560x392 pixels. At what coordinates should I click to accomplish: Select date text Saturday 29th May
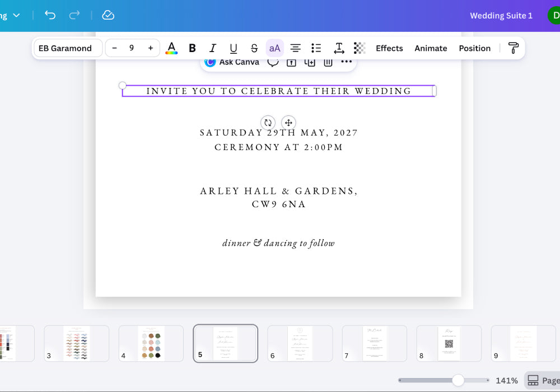tap(278, 133)
